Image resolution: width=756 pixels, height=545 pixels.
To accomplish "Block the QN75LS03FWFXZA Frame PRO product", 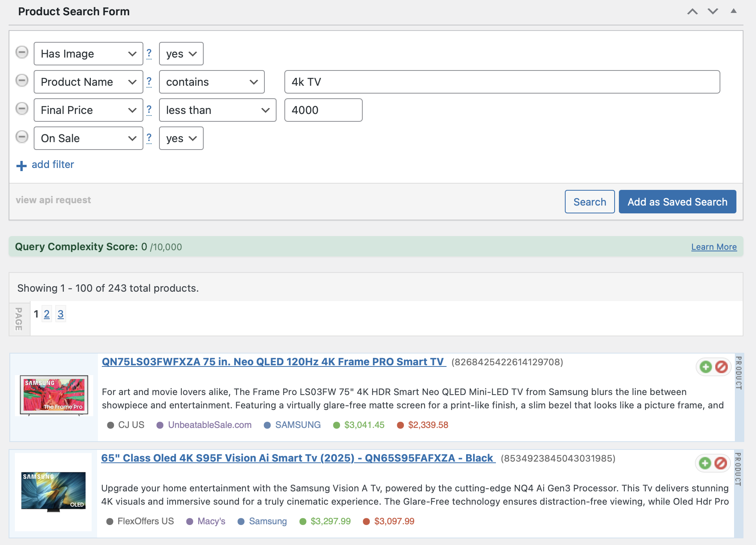I will 721,367.
